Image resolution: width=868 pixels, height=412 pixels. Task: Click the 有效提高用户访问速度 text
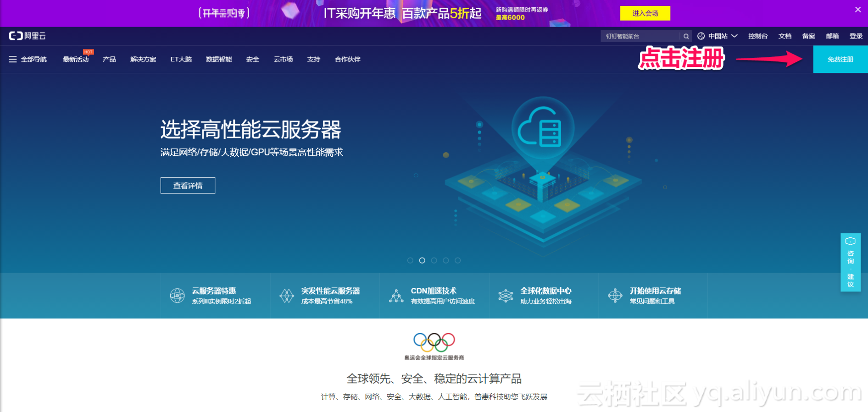tap(443, 302)
